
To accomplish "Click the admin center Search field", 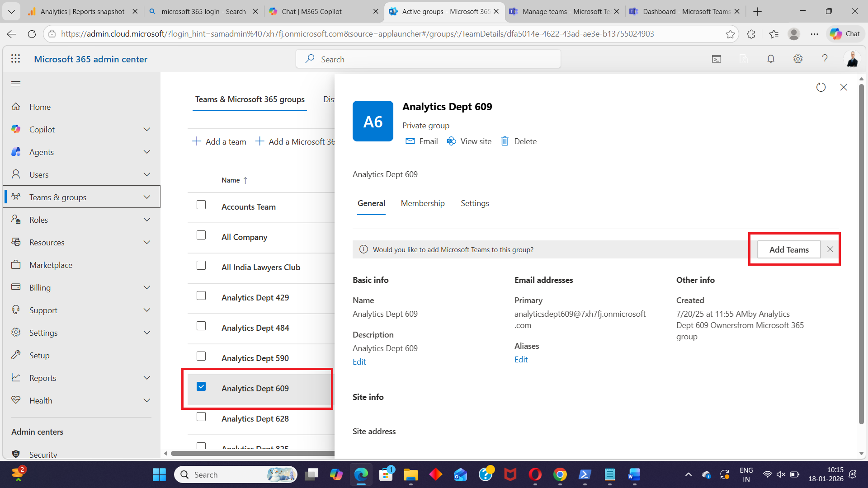I will [x=428, y=59].
